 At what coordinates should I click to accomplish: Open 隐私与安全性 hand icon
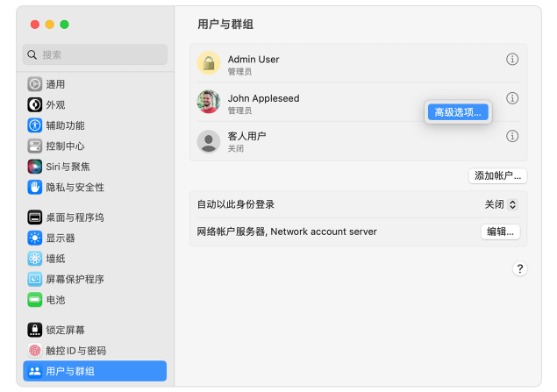click(35, 187)
